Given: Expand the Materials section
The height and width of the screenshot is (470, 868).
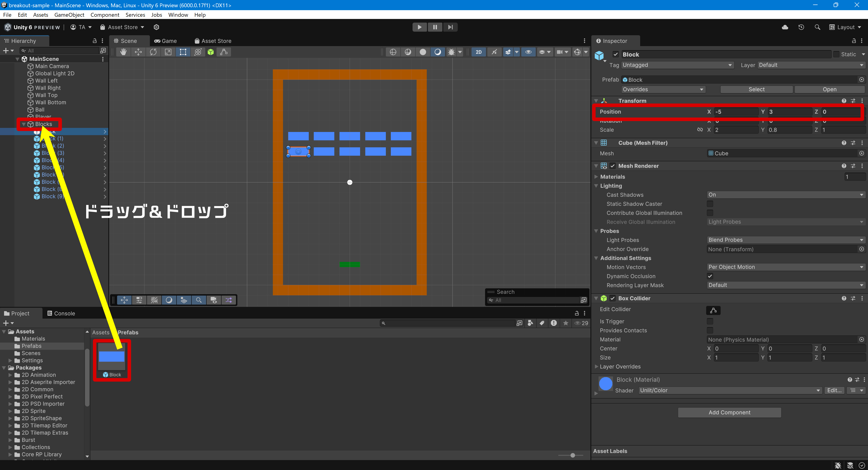Looking at the screenshot, I should [596, 176].
